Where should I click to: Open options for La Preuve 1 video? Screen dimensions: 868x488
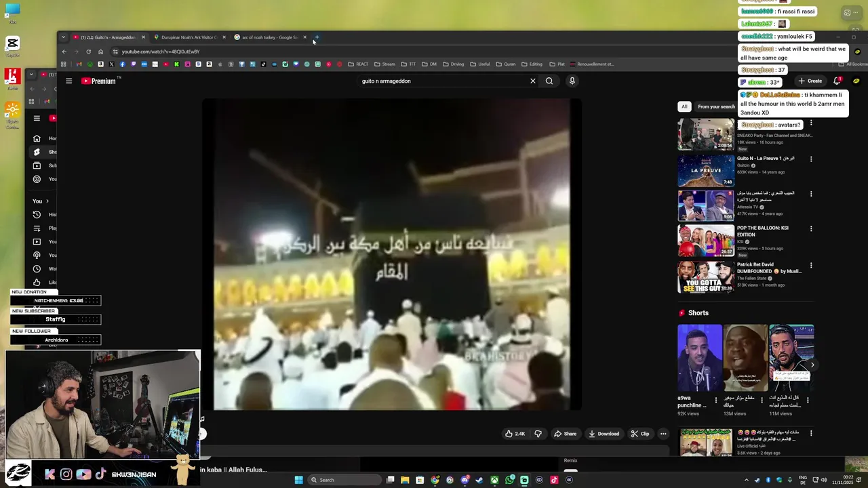[811, 159]
